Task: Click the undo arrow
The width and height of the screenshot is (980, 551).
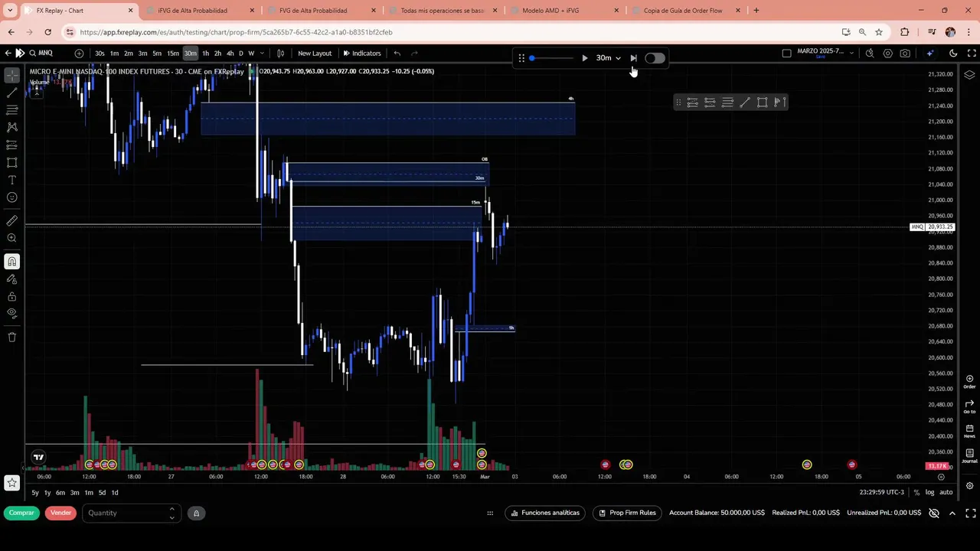Action: [397, 53]
